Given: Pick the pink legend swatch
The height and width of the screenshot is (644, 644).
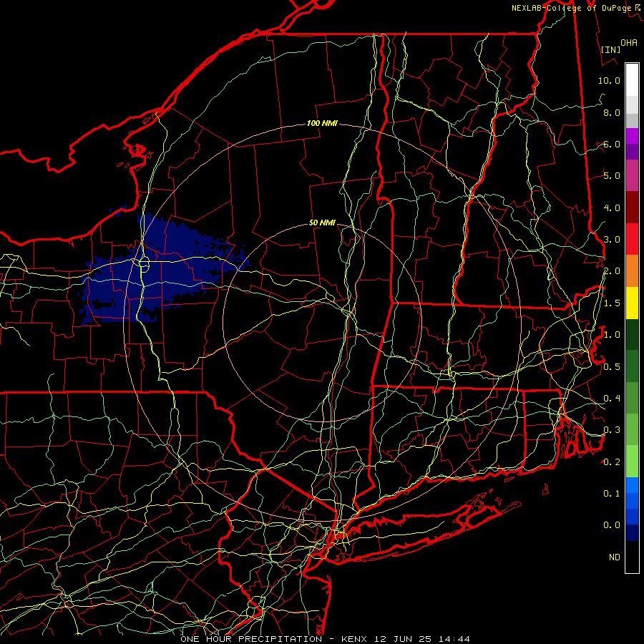Looking at the screenshot, I should click(x=632, y=176).
